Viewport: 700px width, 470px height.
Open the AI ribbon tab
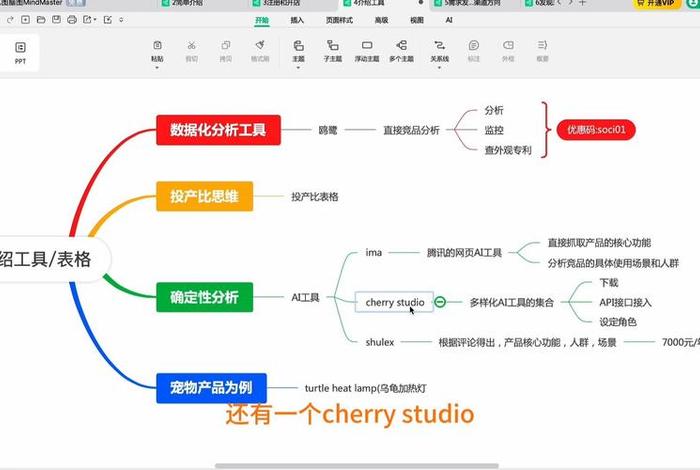449,20
